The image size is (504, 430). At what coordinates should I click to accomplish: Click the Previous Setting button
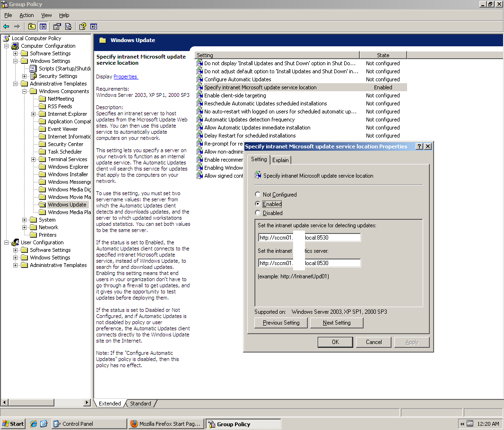coord(281,323)
